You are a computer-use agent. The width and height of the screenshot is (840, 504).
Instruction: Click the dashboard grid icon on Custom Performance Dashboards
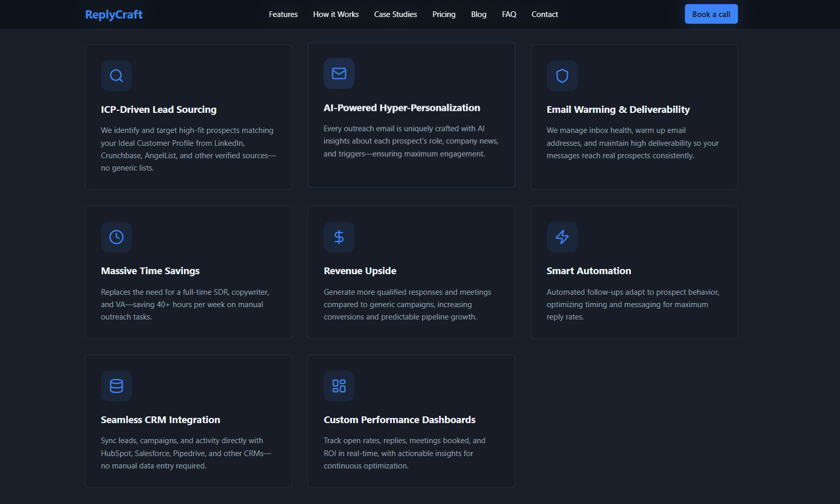[x=339, y=385]
